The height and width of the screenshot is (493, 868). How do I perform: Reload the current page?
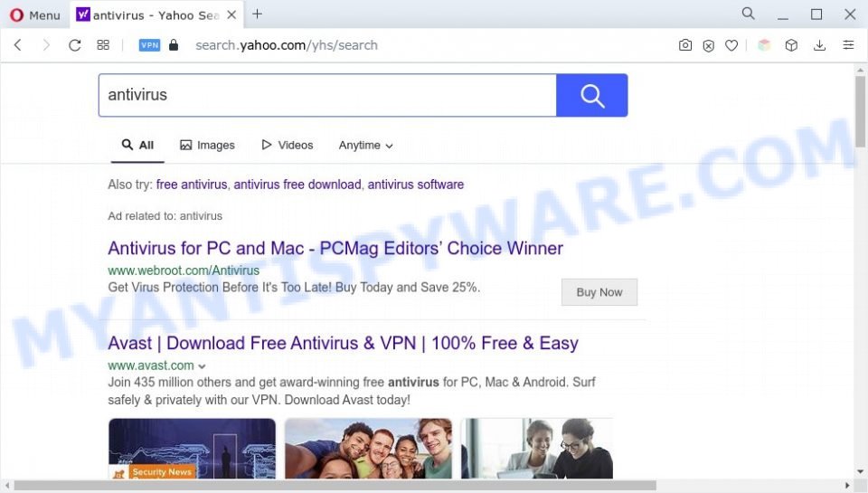[75, 45]
